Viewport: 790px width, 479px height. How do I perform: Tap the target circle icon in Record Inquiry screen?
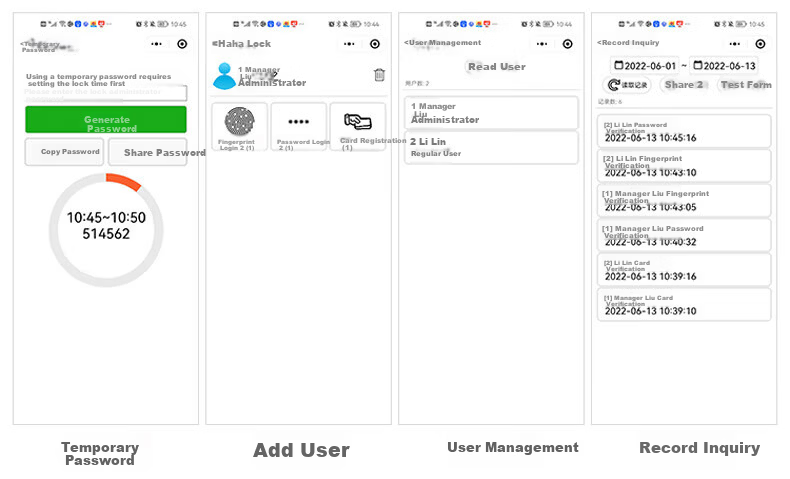point(760,44)
